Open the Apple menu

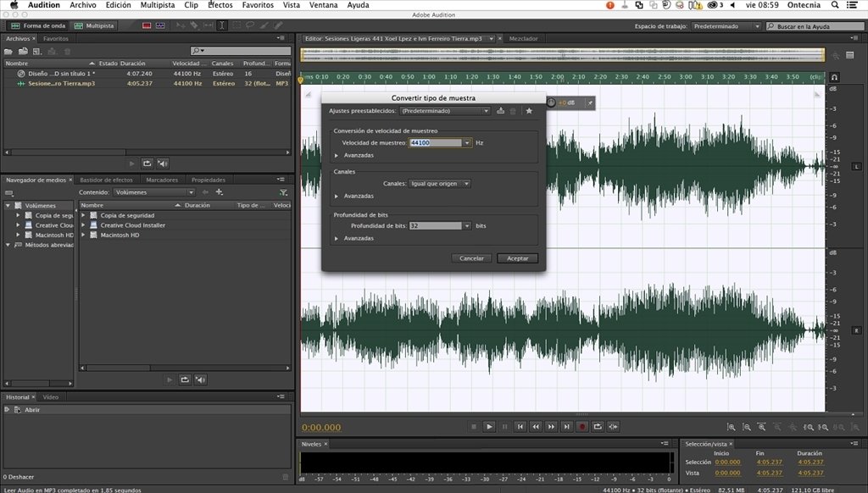pos(14,5)
